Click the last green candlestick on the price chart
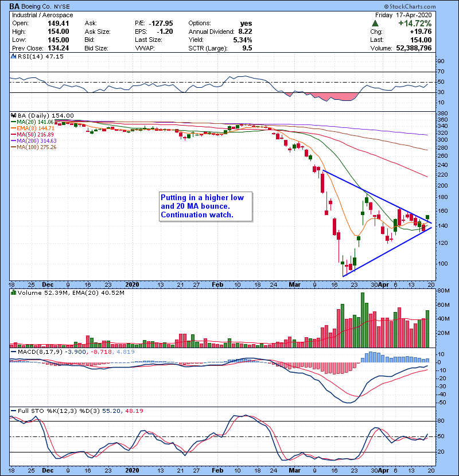 (427, 217)
